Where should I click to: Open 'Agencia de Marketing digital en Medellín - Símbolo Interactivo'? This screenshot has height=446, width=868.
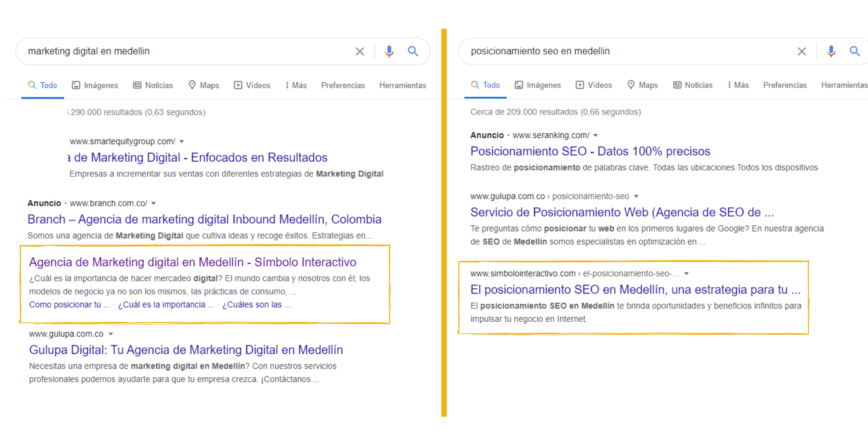(193, 262)
